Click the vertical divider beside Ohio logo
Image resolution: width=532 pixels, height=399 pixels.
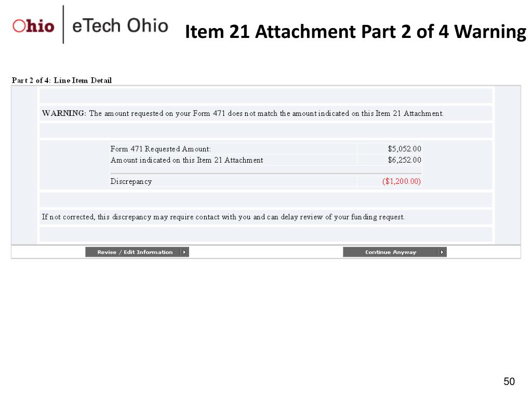[63, 24]
